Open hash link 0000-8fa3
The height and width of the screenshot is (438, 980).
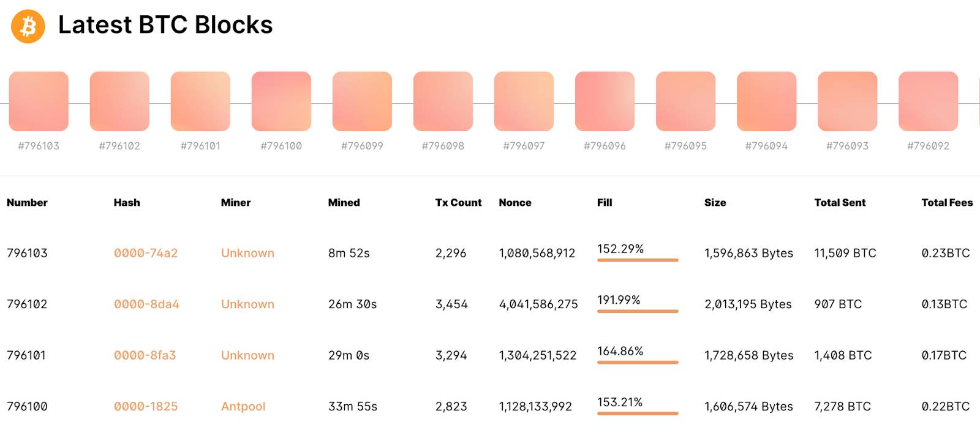pyautogui.click(x=145, y=355)
